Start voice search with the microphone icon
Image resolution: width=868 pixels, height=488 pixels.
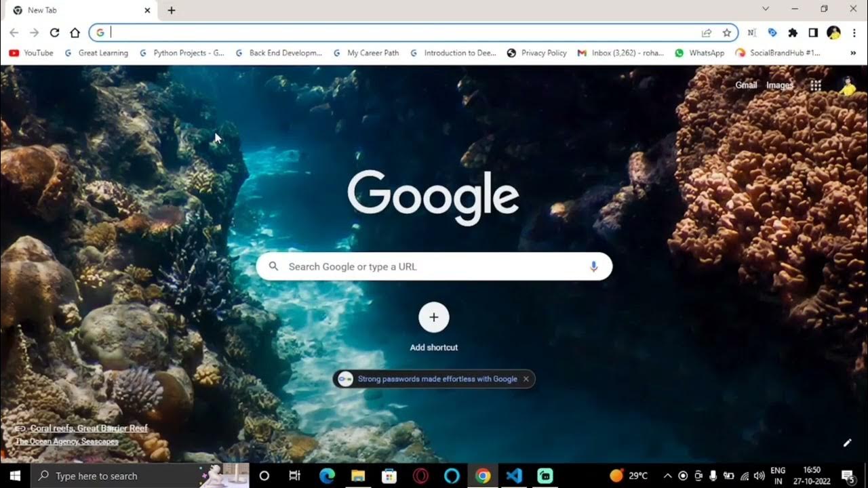click(593, 266)
